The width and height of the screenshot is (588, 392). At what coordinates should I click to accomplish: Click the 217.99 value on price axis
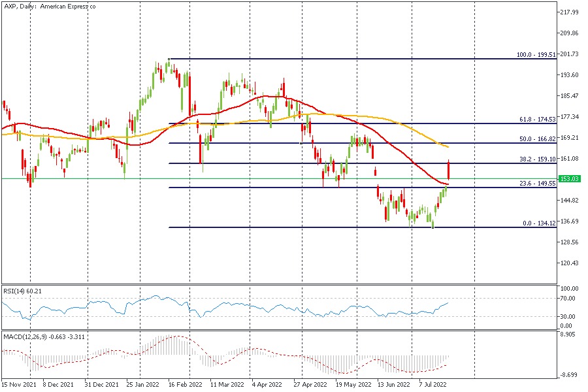[570, 12]
